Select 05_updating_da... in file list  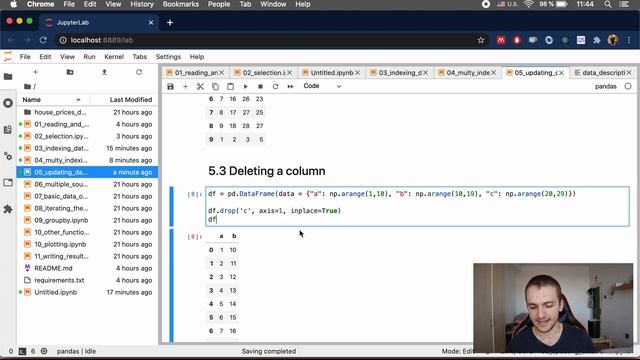[87, 172]
